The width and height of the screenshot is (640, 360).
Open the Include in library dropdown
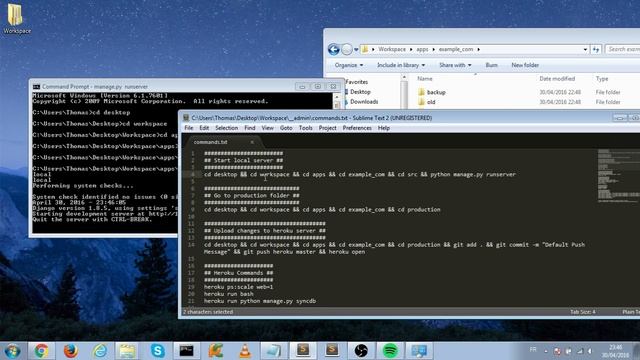(401, 65)
